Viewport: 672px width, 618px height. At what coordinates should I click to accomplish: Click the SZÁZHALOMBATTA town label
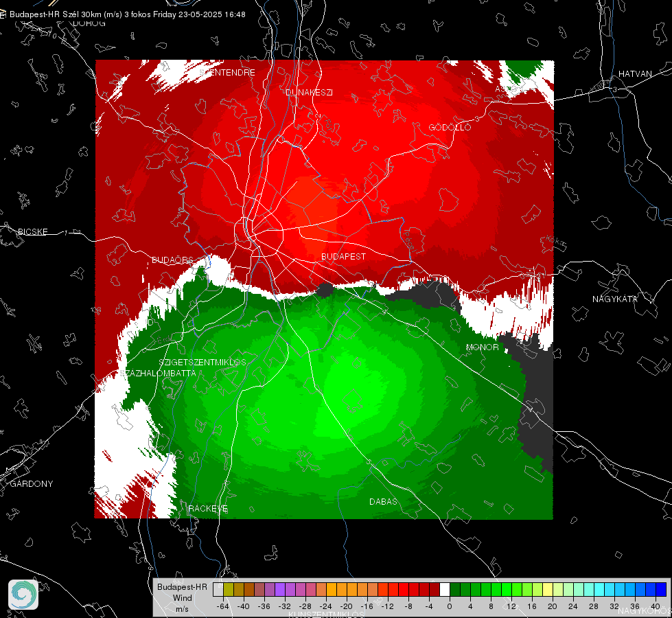pyautogui.click(x=159, y=373)
